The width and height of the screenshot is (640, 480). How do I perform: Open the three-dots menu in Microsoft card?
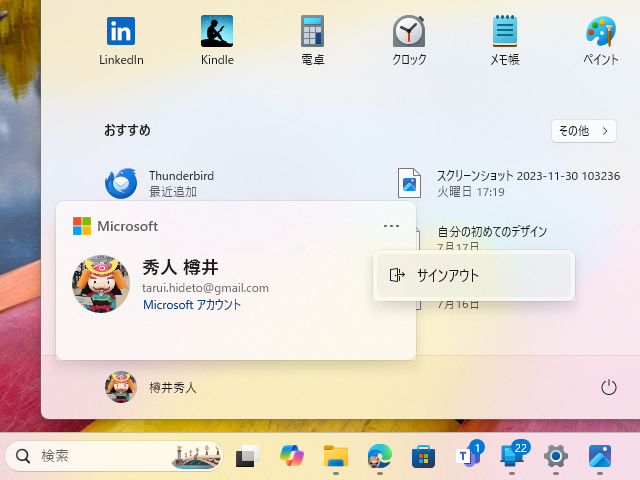click(x=391, y=226)
